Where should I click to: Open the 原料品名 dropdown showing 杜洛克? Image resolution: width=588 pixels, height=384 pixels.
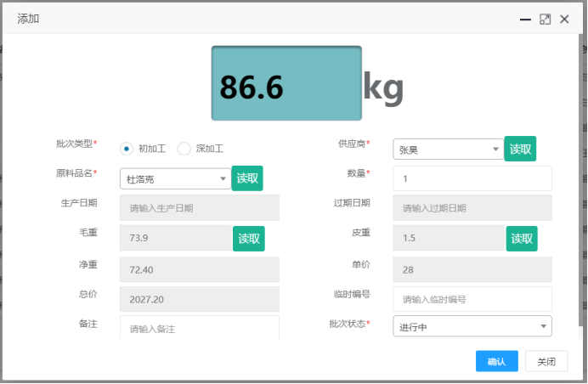point(176,179)
